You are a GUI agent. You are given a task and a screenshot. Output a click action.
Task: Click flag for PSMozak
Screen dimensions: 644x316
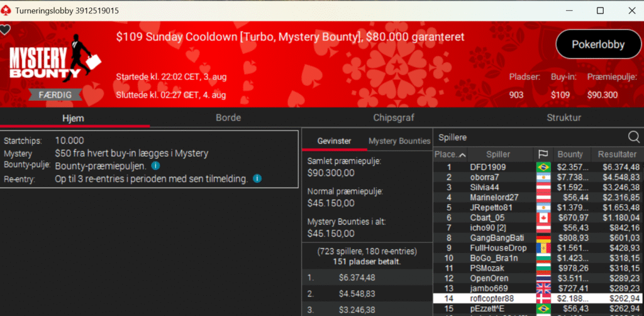pyautogui.click(x=543, y=268)
